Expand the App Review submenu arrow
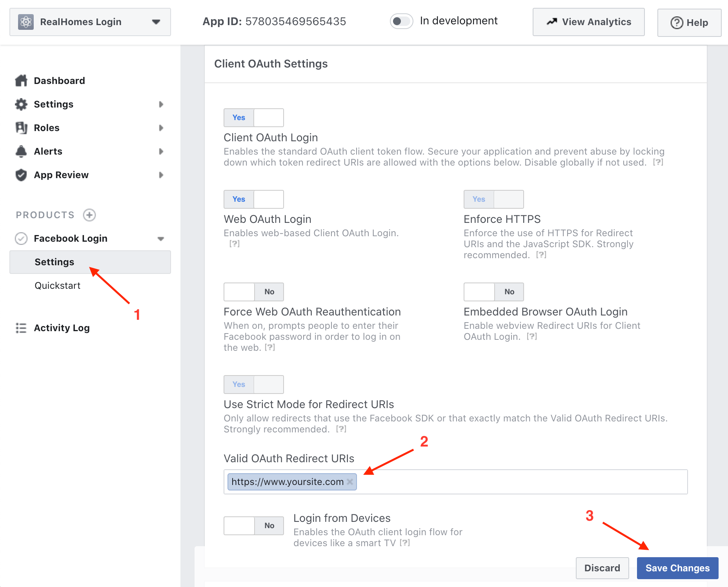This screenshot has width=728, height=587. 161,175
